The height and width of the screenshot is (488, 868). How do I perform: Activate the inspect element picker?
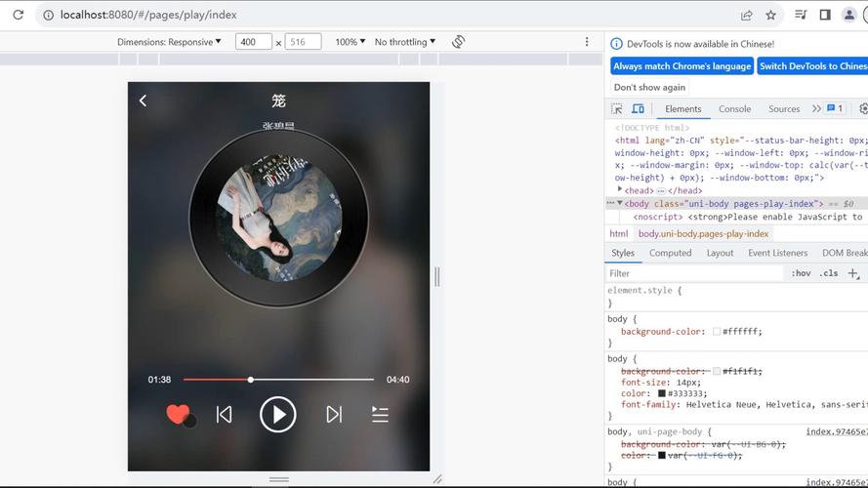point(617,109)
